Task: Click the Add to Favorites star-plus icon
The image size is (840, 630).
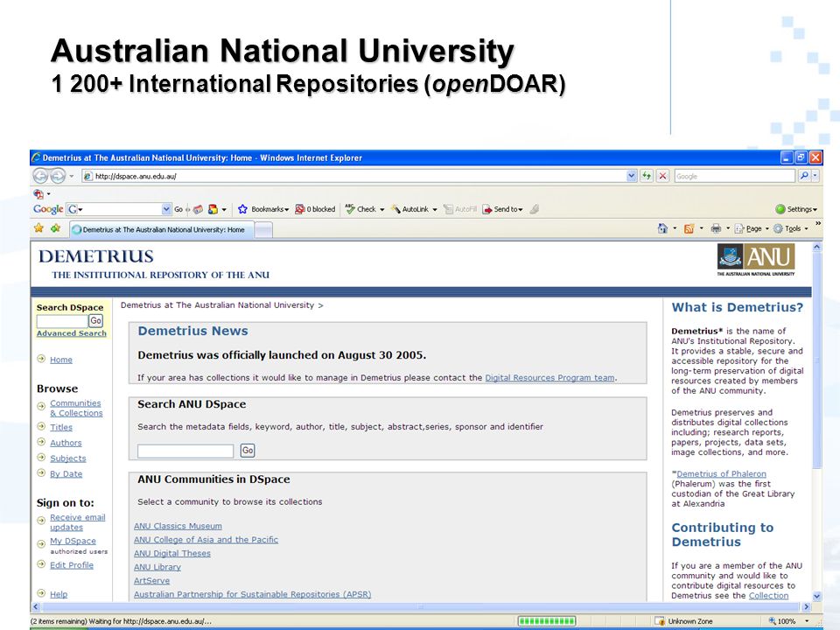Action: pos(56,228)
